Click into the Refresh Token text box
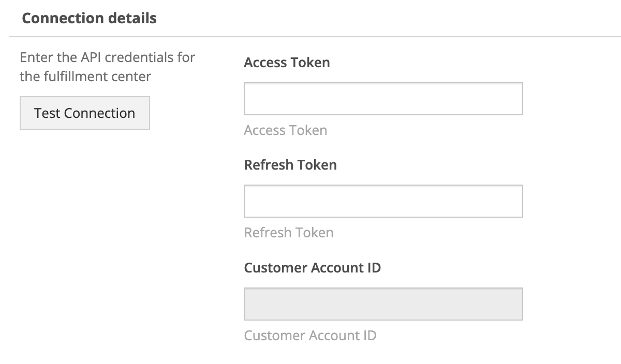This screenshot has width=621, height=364. 383,201
